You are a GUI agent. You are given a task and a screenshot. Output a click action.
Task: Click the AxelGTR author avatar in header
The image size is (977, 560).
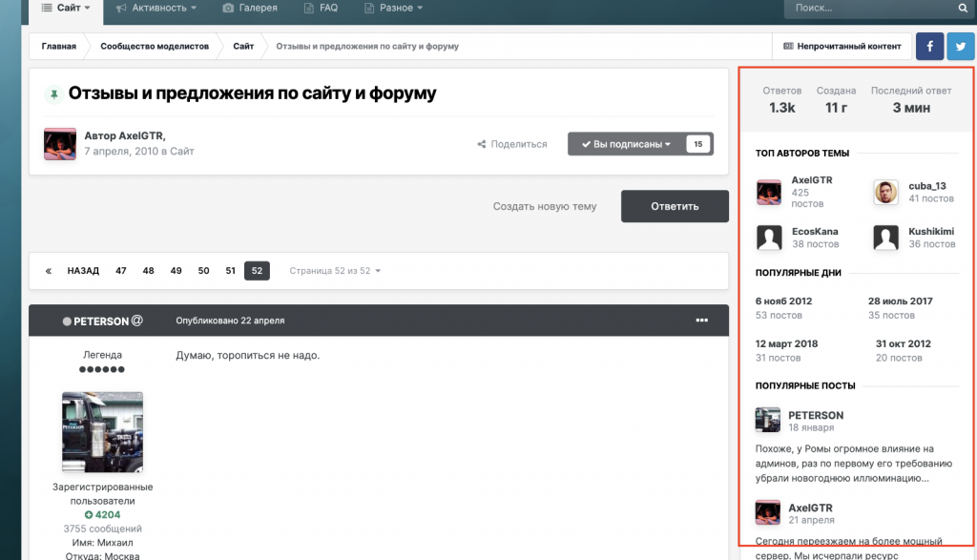click(x=60, y=143)
